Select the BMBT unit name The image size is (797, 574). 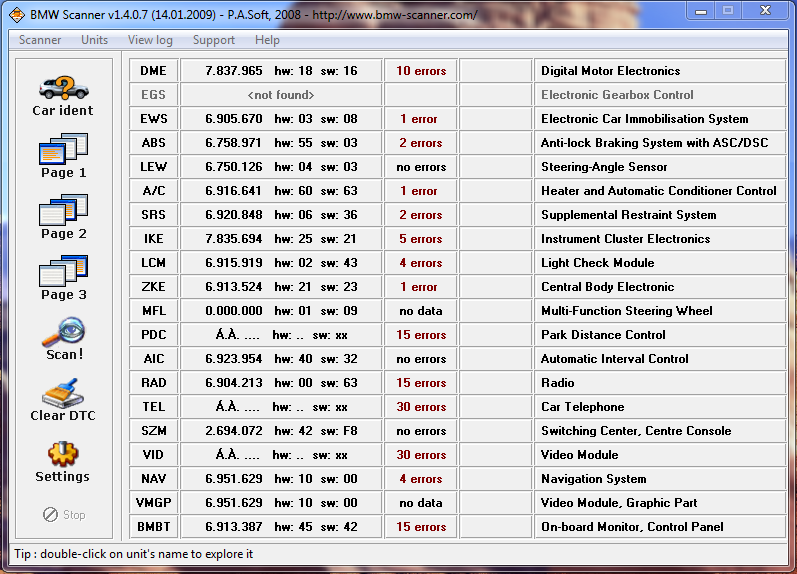coord(154,527)
